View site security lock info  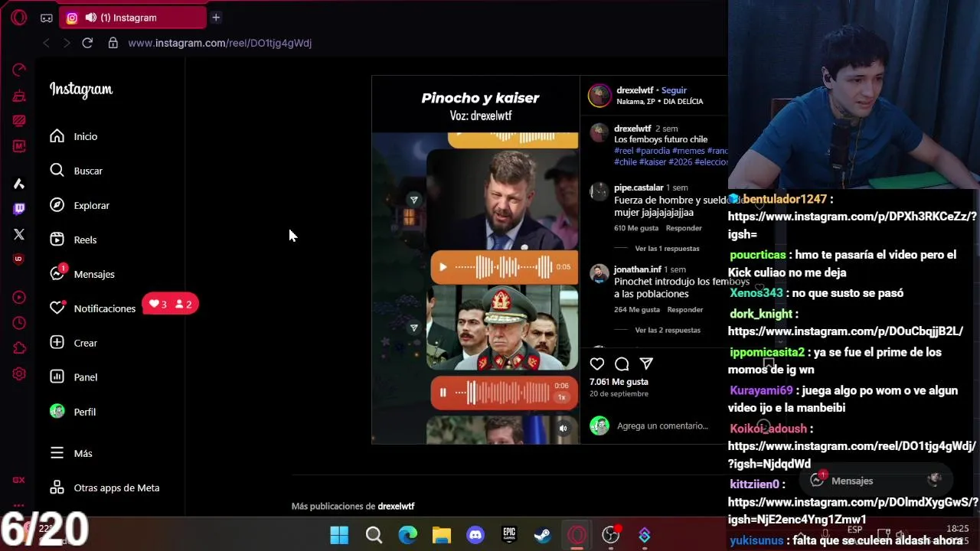113,43
